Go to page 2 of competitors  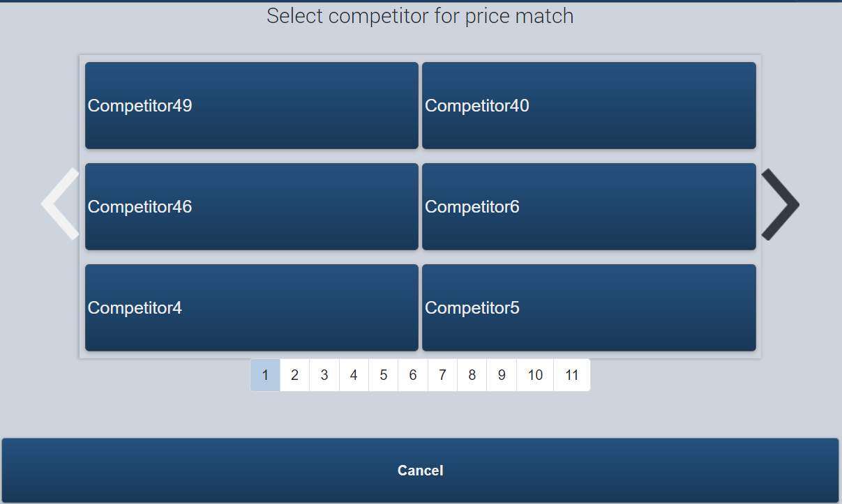pyautogui.click(x=295, y=375)
